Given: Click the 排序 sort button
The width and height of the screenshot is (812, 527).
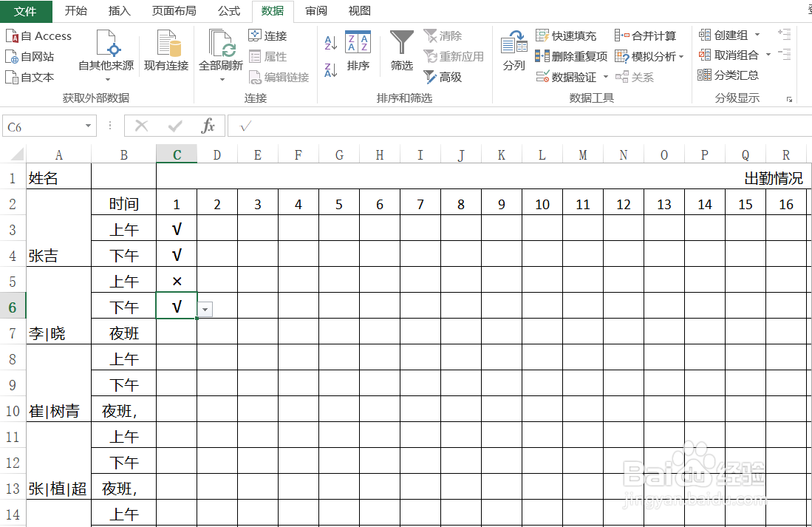Looking at the screenshot, I should point(358,51).
